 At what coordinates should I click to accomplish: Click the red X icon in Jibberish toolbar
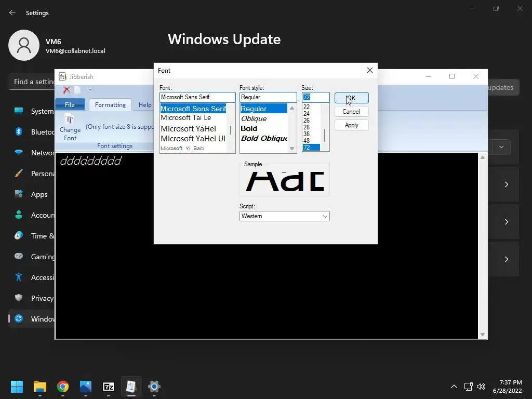(x=66, y=89)
